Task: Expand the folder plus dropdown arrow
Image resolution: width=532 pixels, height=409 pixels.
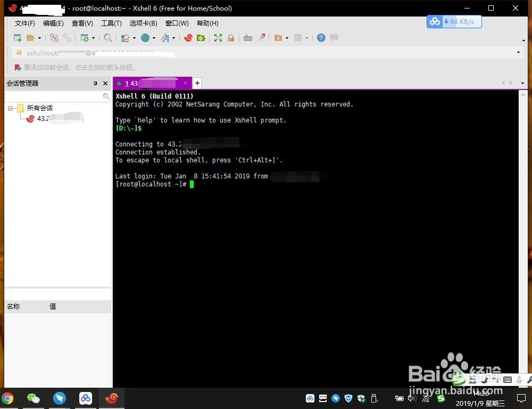Action: [x=287, y=38]
